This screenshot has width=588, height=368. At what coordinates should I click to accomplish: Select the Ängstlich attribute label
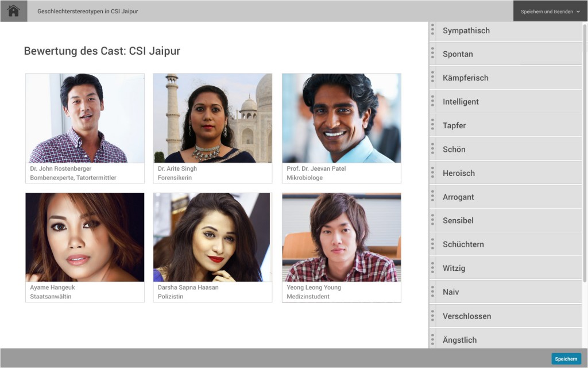coord(459,340)
